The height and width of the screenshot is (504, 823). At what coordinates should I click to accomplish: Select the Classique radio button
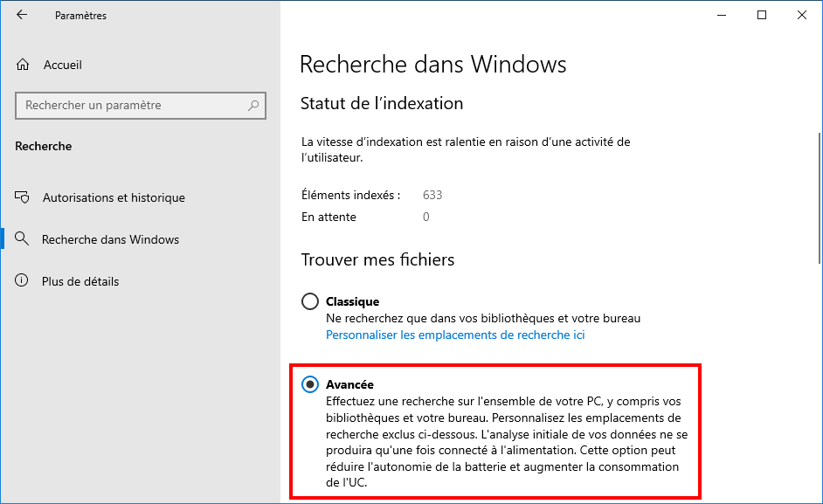pos(309,301)
